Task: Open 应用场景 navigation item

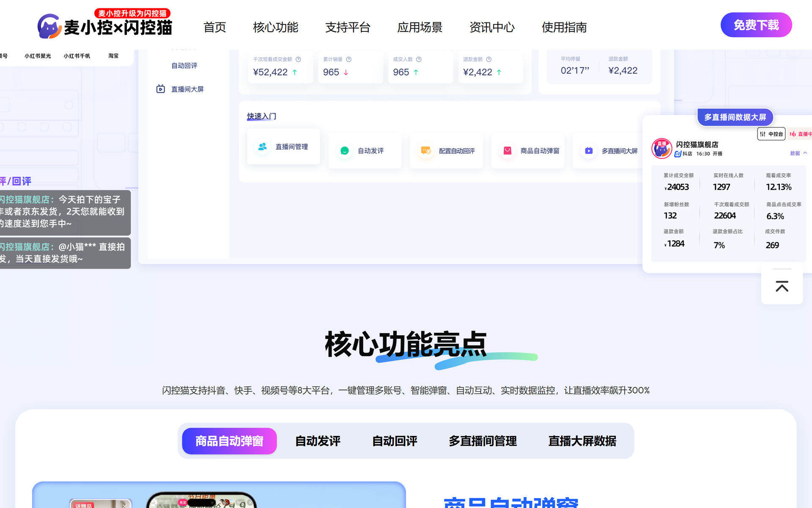Action: click(x=420, y=27)
